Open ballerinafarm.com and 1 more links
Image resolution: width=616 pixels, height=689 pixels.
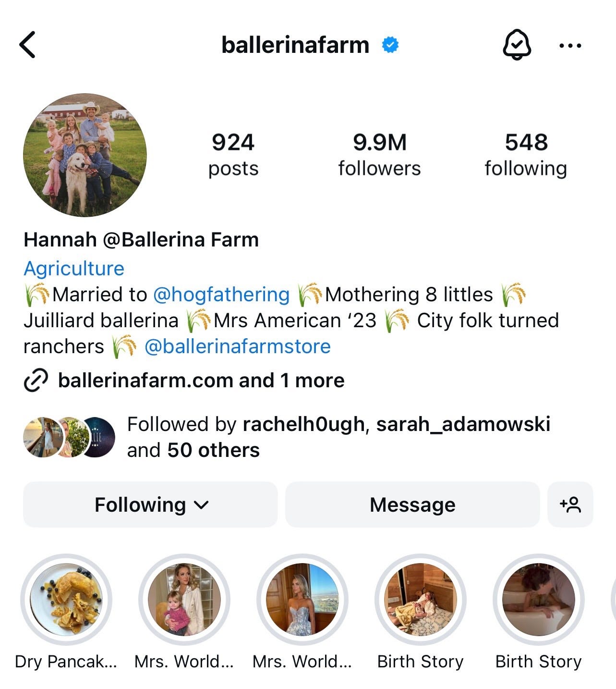(201, 381)
